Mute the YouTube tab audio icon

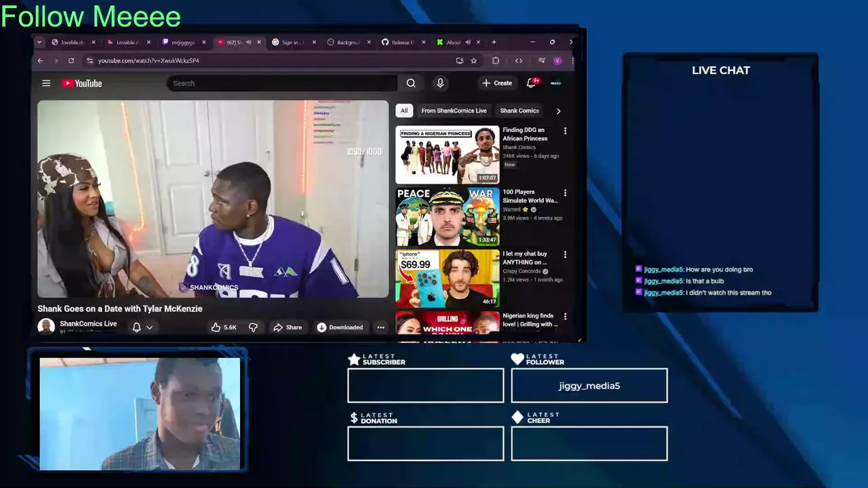click(x=248, y=42)
